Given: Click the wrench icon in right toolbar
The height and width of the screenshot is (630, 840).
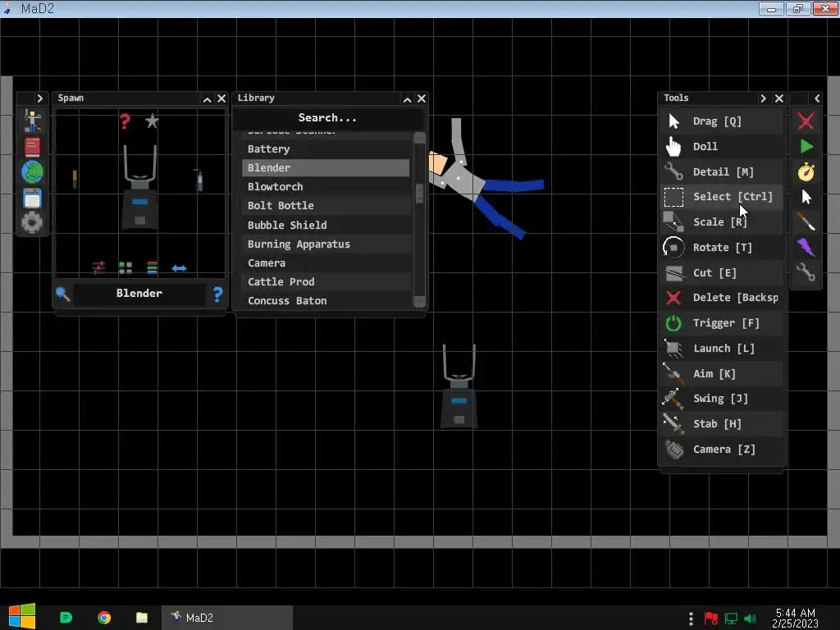Looking at the screenshot, I should (x=806, y=272).
